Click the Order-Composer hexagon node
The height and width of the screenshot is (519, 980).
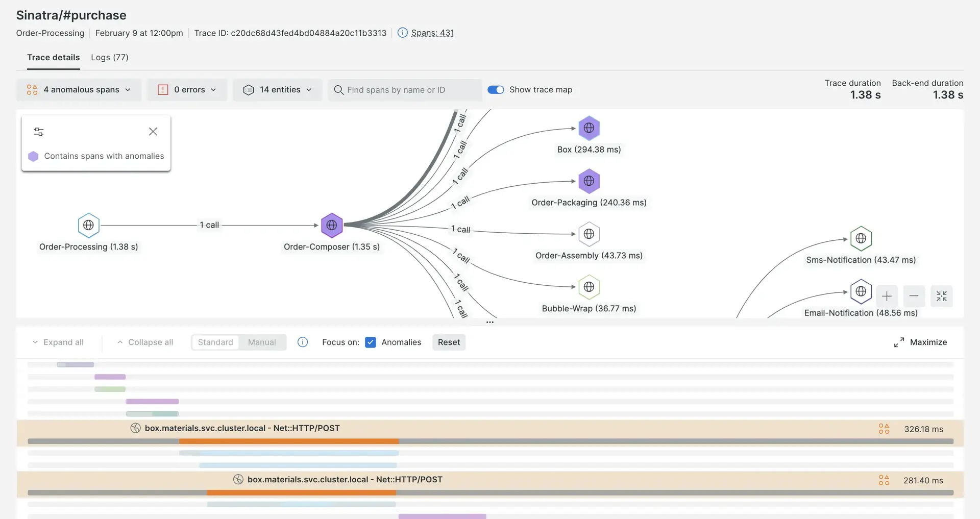(x=332, y=225)
